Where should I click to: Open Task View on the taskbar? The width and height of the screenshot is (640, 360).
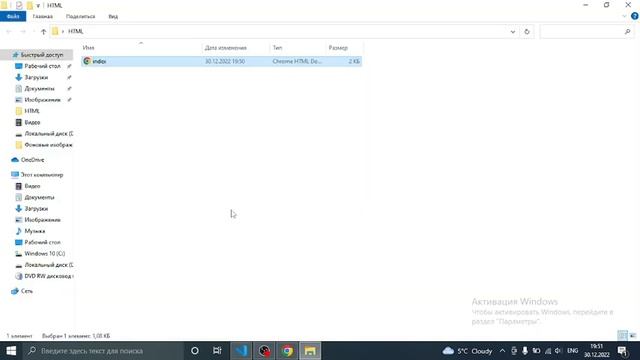217,351
